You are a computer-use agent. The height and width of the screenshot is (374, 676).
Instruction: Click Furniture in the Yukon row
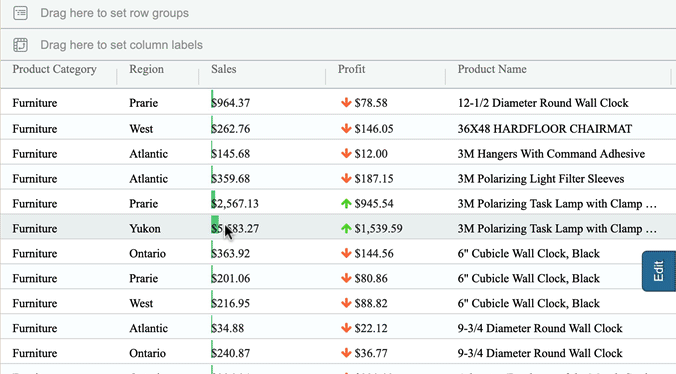pos(34,229)
